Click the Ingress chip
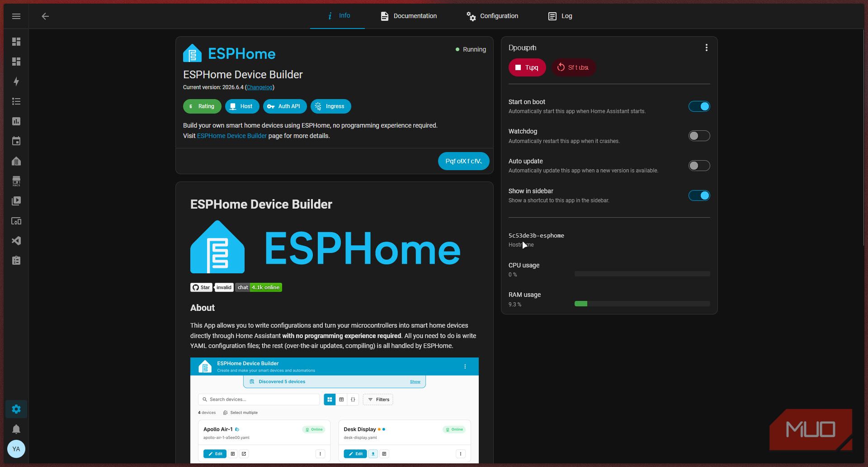This screenshot has height=467, width=868. click(x=330, y=106)
